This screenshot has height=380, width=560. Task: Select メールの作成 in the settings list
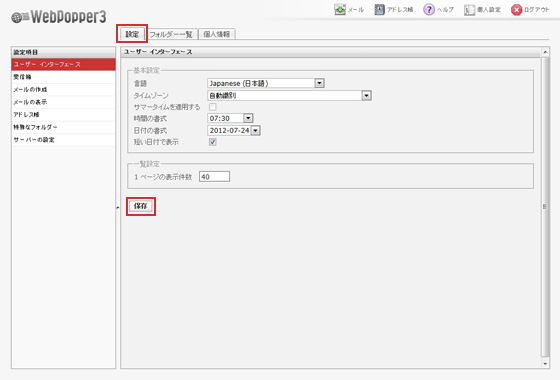[64, 90]
